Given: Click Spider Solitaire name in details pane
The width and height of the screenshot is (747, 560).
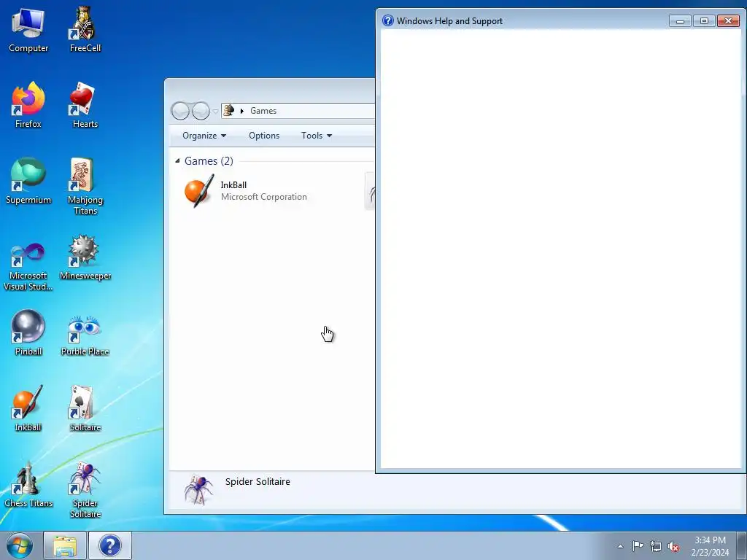Looking at the screenshot, I should 258,481.
